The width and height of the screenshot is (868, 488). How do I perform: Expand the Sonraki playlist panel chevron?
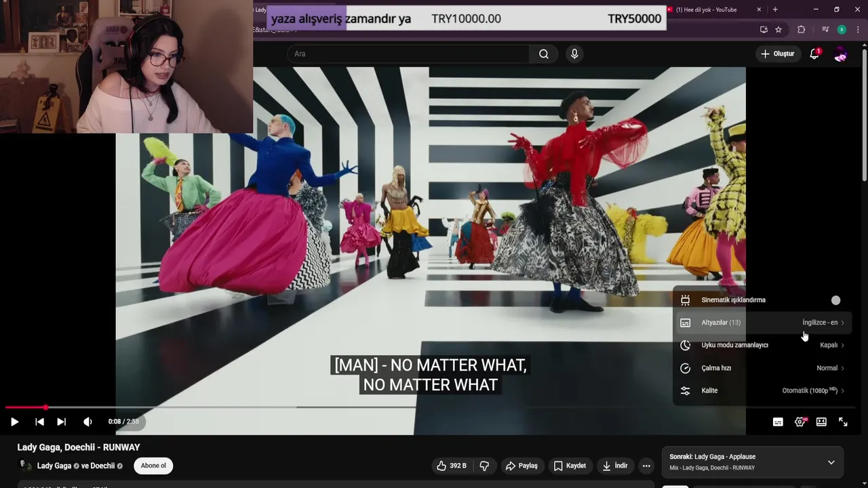click(831, 462)
